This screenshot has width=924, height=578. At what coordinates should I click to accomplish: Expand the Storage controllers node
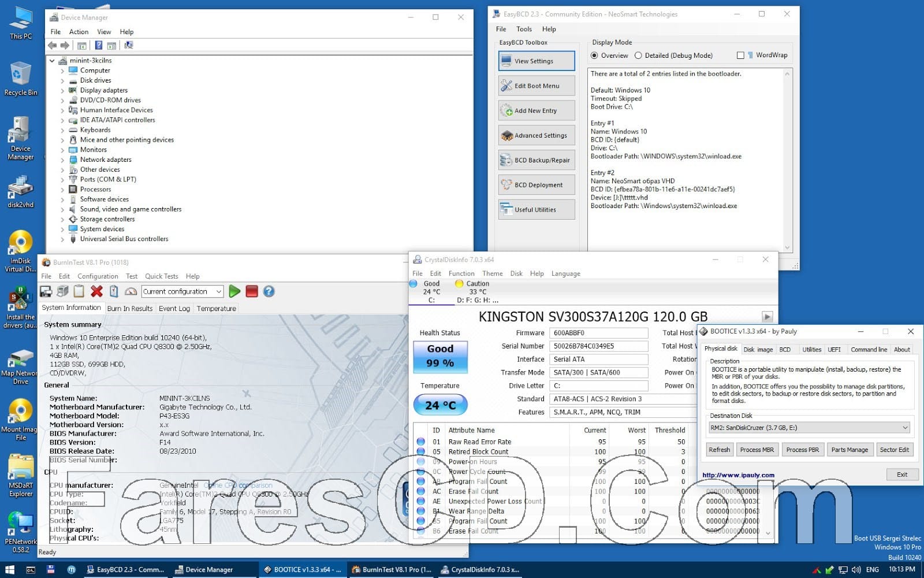tap(62, 220)
